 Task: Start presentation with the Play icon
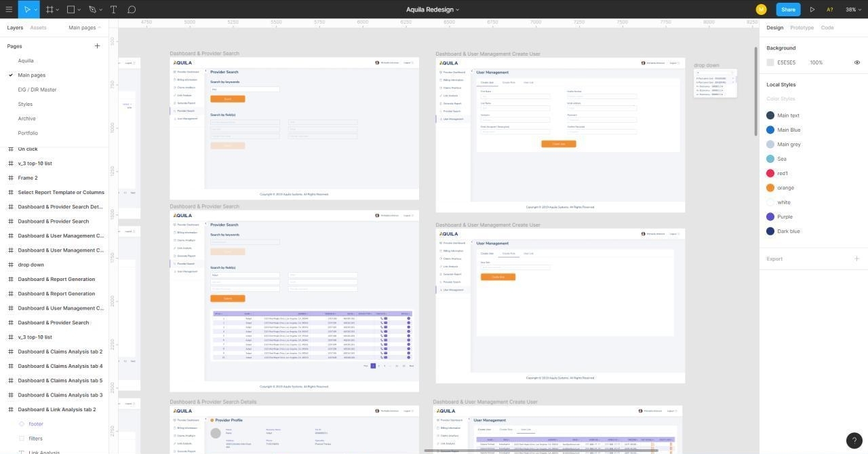coord(812,9)
